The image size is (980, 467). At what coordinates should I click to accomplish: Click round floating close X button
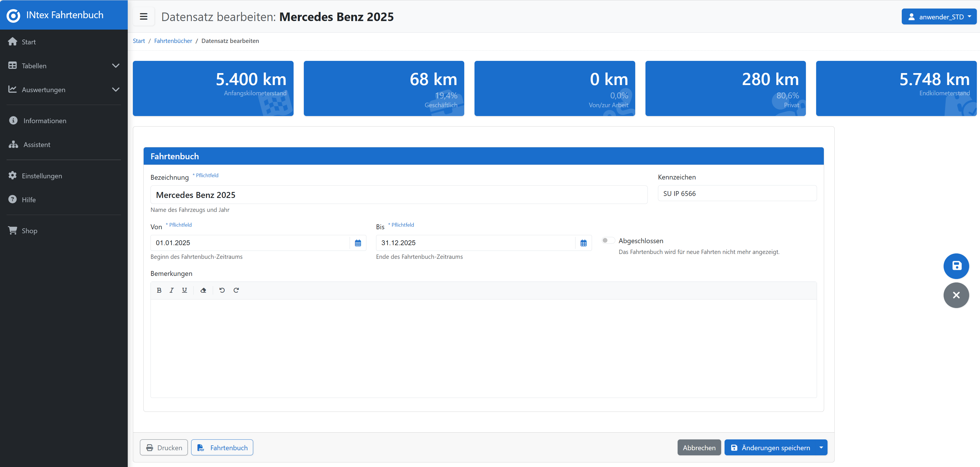click(x=956, y=295)
